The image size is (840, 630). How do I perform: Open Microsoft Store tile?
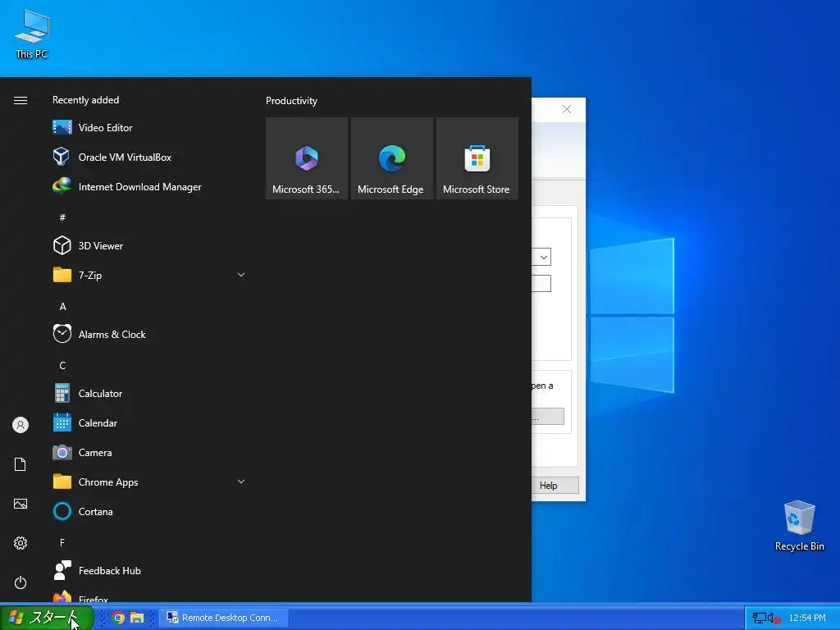pyautogui.click(x=477, y=158)
